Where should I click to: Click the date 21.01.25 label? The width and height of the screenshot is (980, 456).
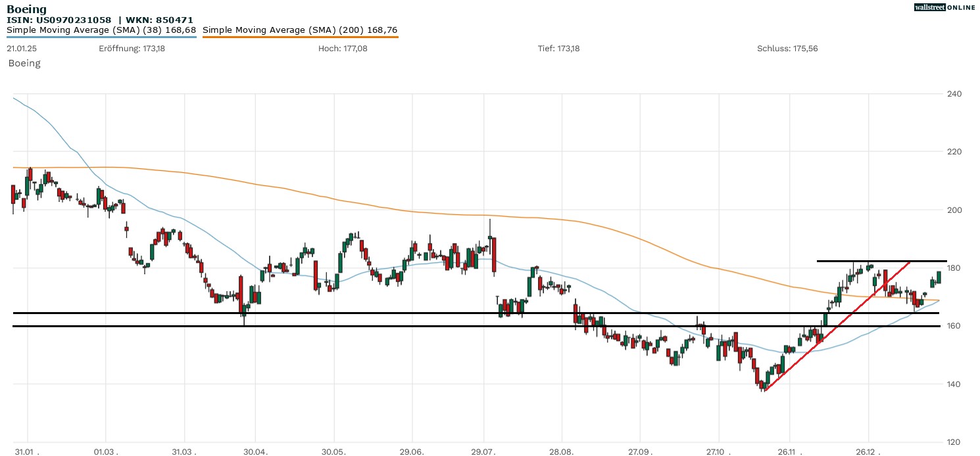(21, 49)
